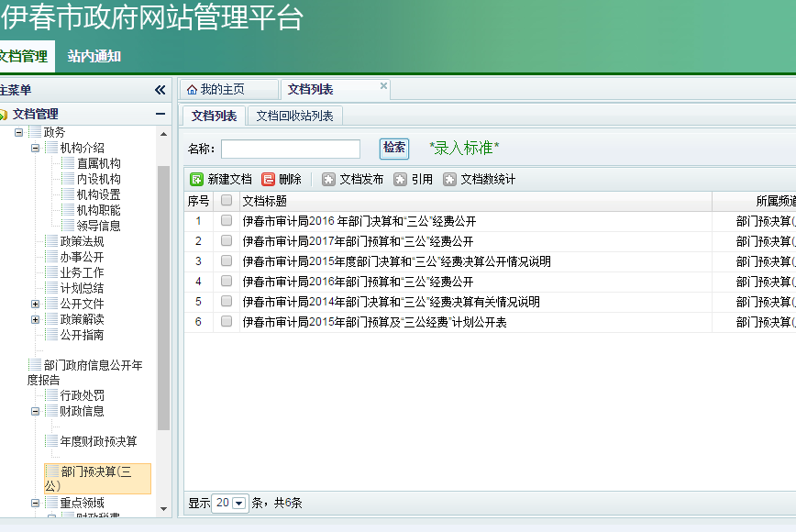
Task: Click the icon beside 机构介绍 tree node
Action: [x=51, y=148]
